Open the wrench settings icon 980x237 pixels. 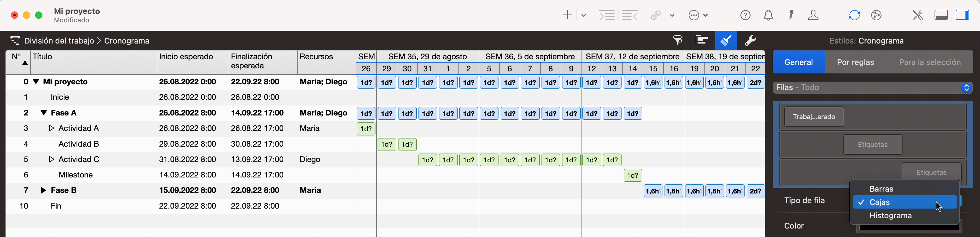click(750, 41)
